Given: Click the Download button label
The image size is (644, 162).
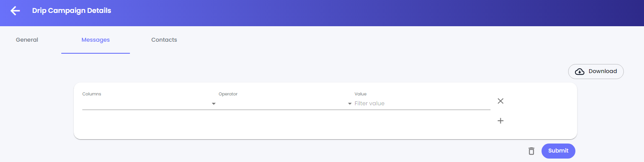Looking at the screenshot, I should click(x=603, y=71).
